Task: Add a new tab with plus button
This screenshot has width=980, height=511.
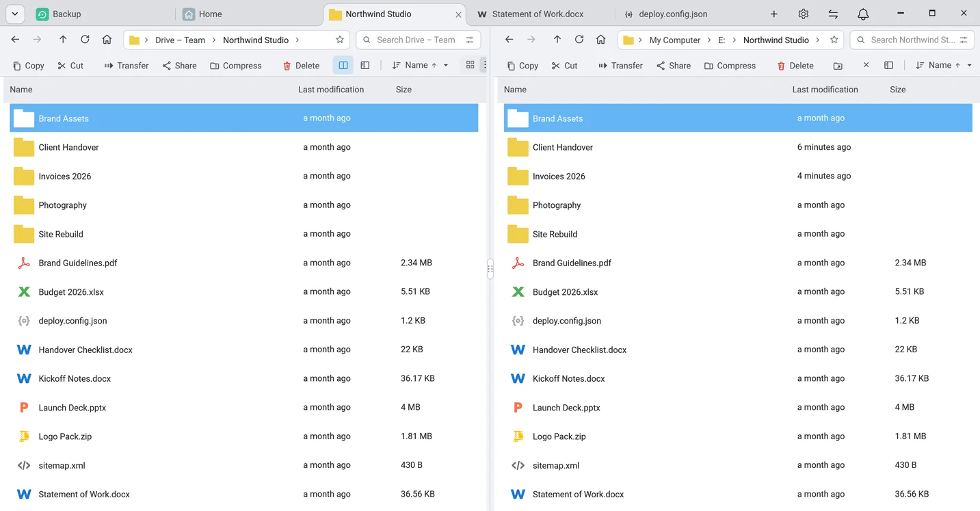Action: [773, 14]
